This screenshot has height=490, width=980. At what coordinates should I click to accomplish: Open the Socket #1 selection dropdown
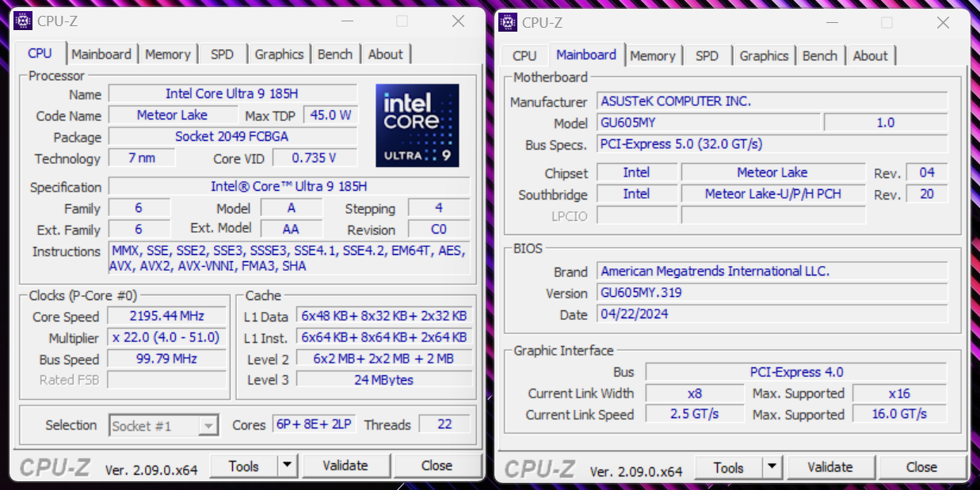click(163, 426)
